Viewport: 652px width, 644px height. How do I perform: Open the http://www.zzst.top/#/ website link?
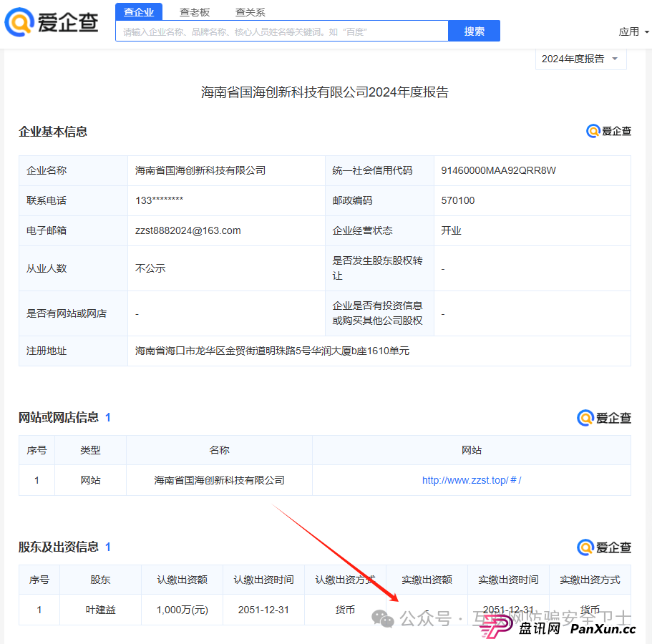(472, 480)
